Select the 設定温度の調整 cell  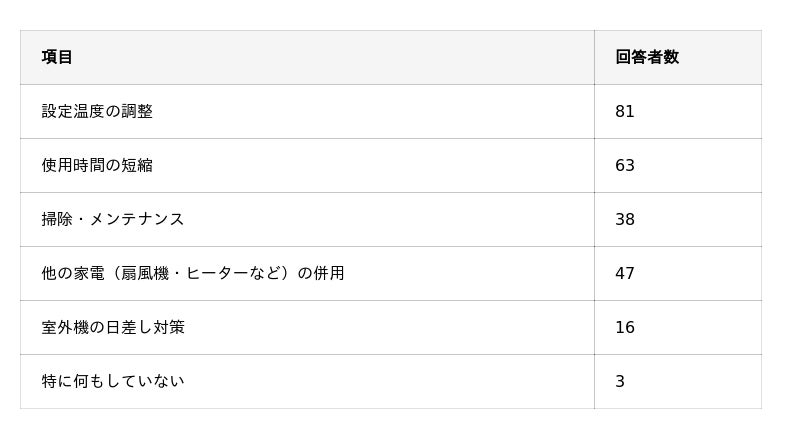tap(97, 111)
